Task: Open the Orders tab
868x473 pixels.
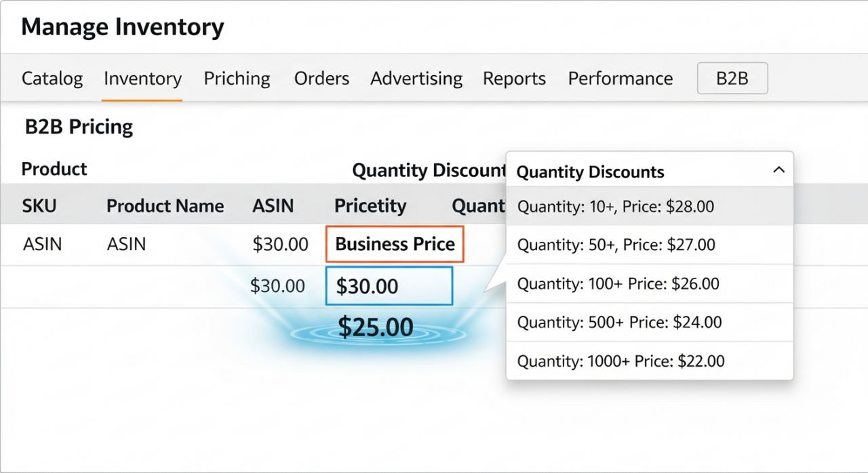Action: point(321,79)
